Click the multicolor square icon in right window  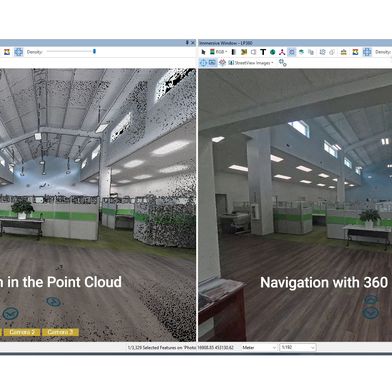pos(355,52)
